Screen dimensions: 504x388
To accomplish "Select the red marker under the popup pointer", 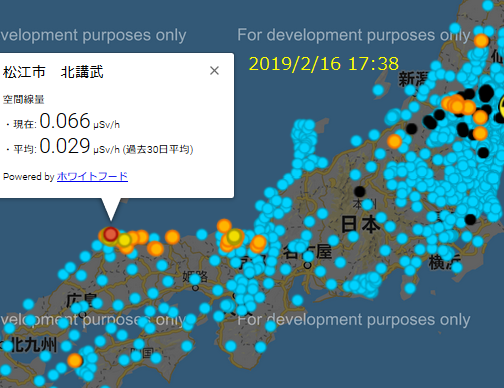I will (111, 234).
